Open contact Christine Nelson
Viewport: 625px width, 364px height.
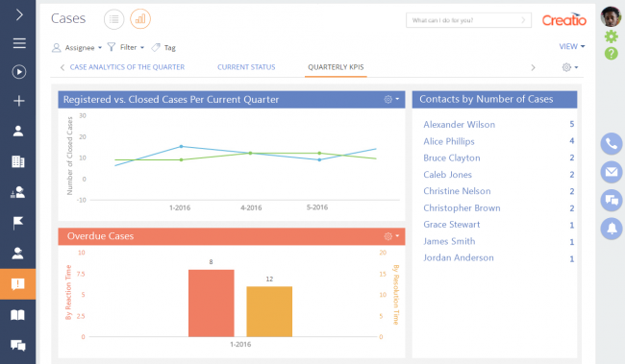(x=457, y=191)
